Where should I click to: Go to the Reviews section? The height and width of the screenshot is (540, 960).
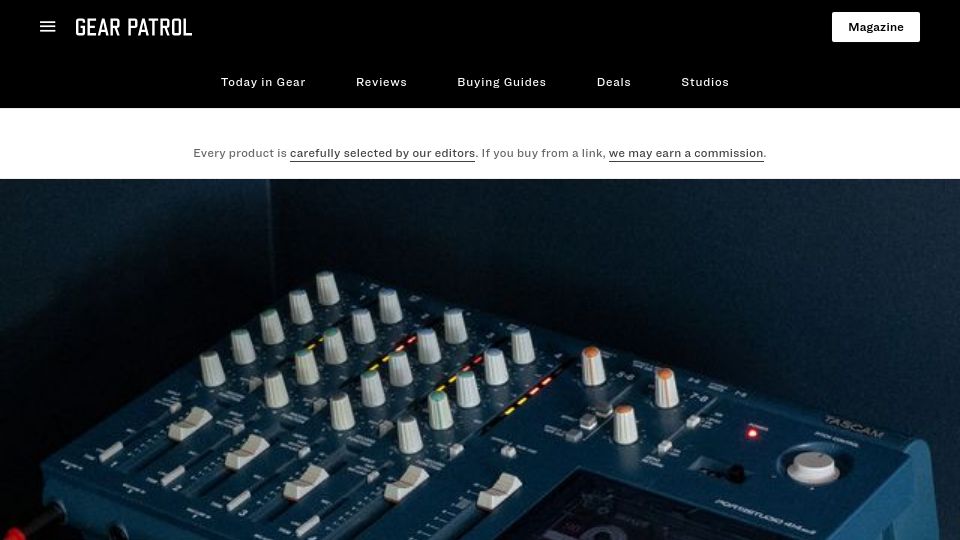381,82
